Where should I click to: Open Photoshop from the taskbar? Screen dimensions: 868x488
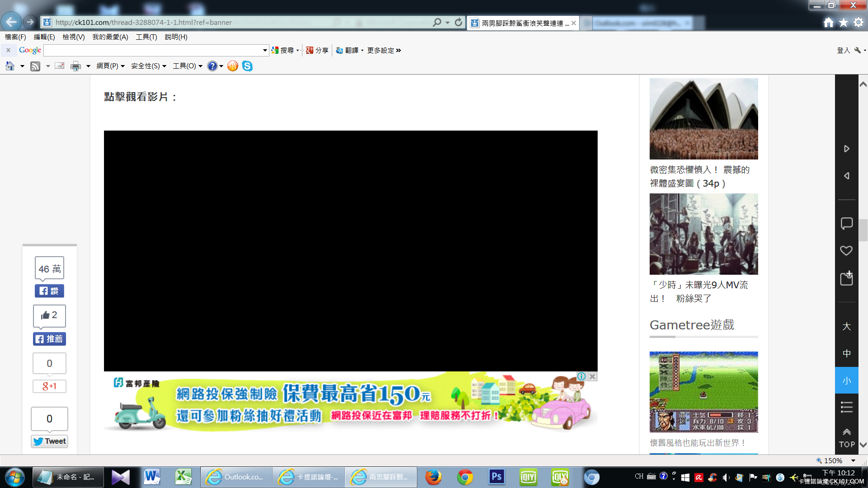(x=496, y=477)
